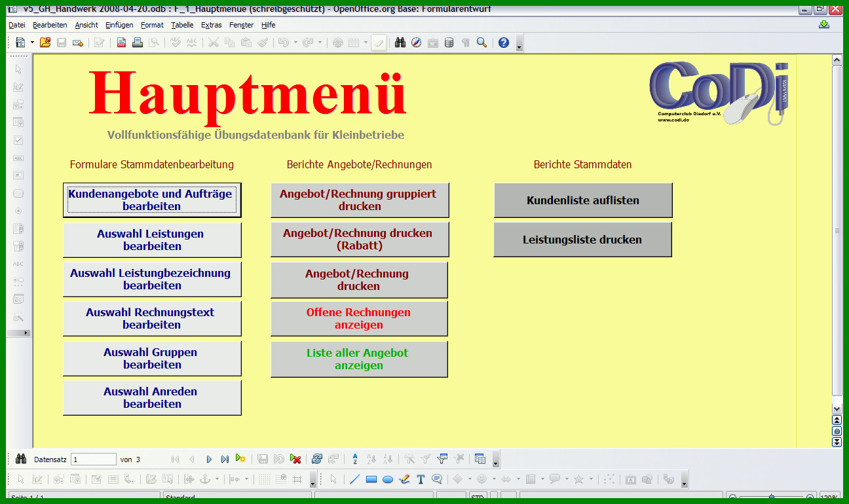The height and width of the screenshot is (504, 849).
Task: Open the Datei menu
Action: pyautogui.click(x=16, y=25)
